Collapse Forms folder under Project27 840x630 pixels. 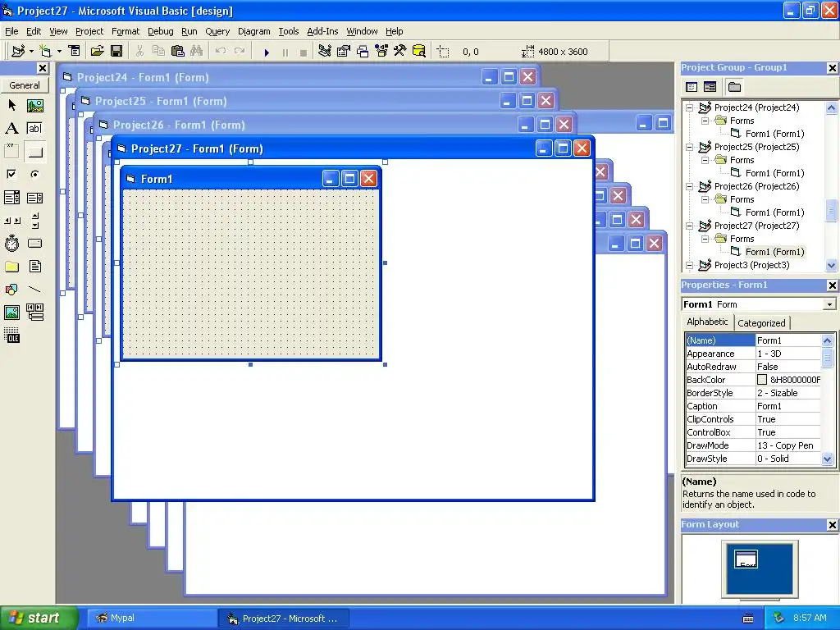click(x=705, y=239)
